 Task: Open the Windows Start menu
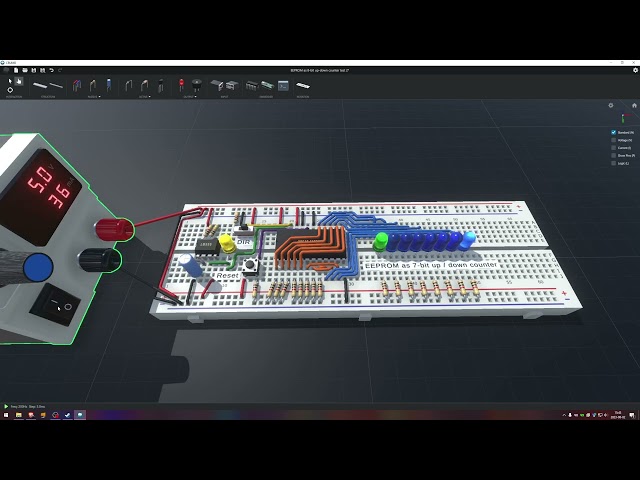[x=6, y=415]
